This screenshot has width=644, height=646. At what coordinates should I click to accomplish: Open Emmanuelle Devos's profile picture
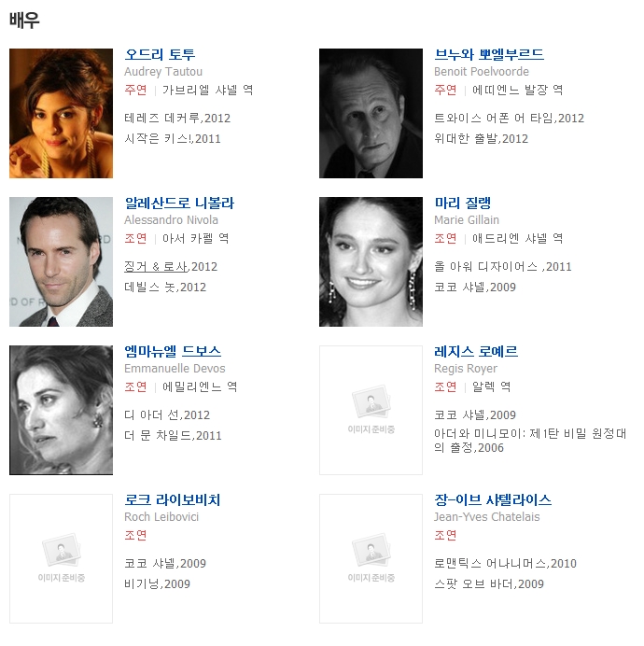(61, 410)
